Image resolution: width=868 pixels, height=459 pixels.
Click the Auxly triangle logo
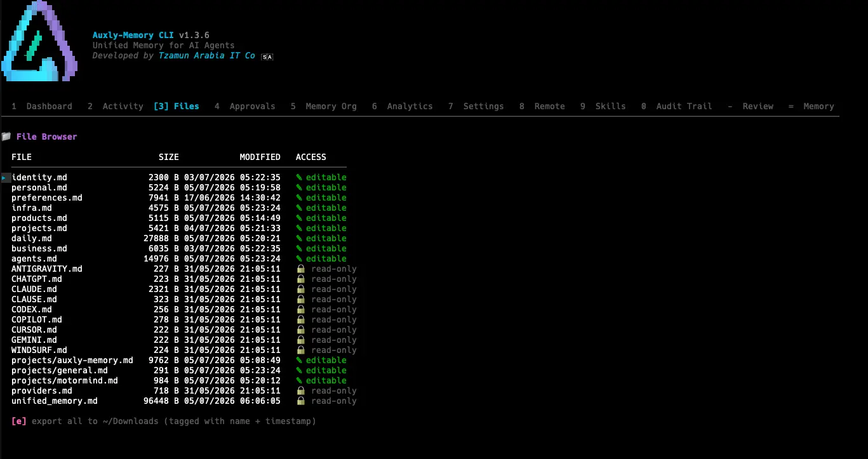pyautogui.click(x=39, y=41)
